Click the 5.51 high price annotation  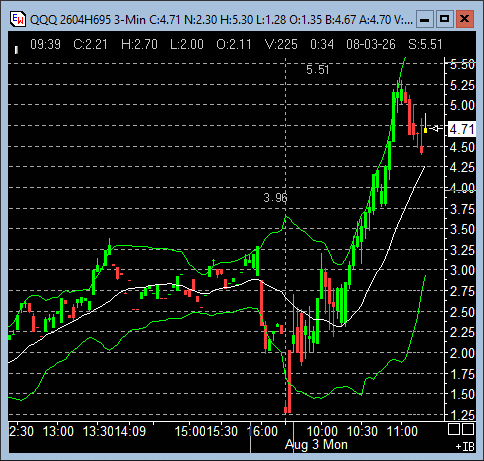[318, 70]
